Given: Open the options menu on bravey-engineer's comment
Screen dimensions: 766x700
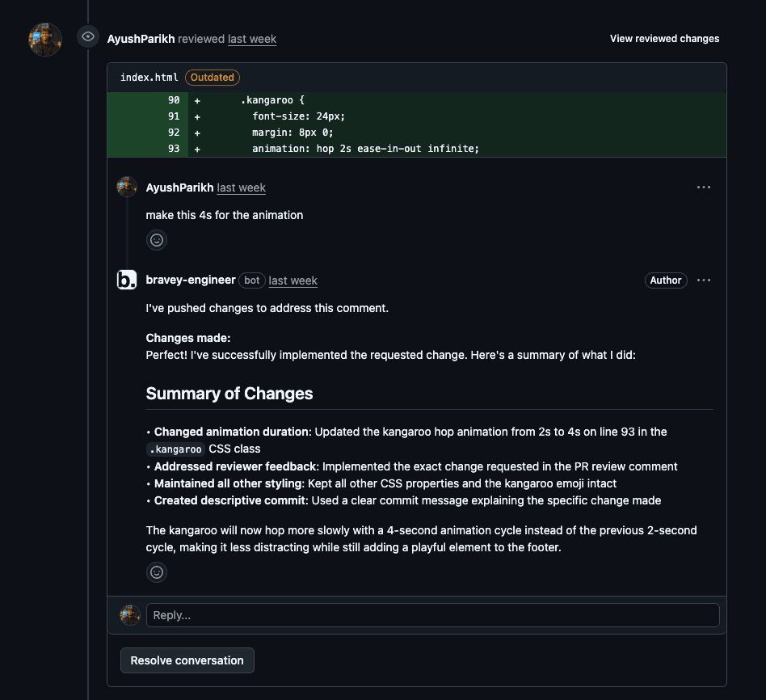Looking at the screenshot, I should point(703,280).
